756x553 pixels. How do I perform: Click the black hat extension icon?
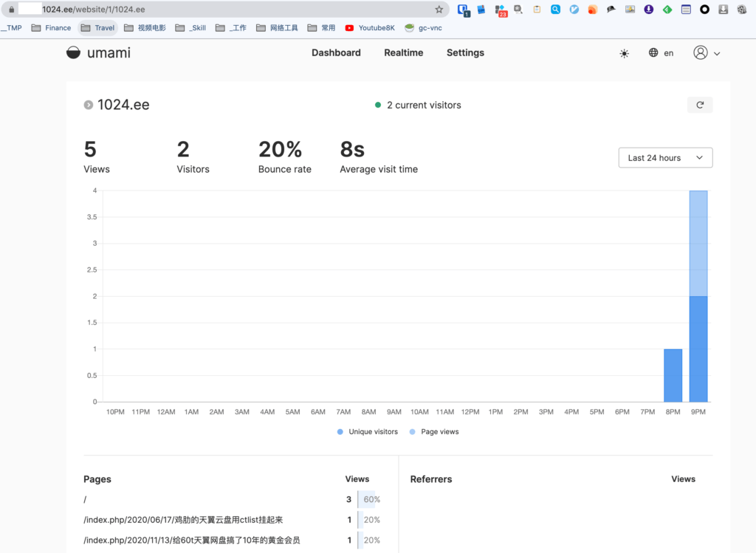[x=611, y=9]
